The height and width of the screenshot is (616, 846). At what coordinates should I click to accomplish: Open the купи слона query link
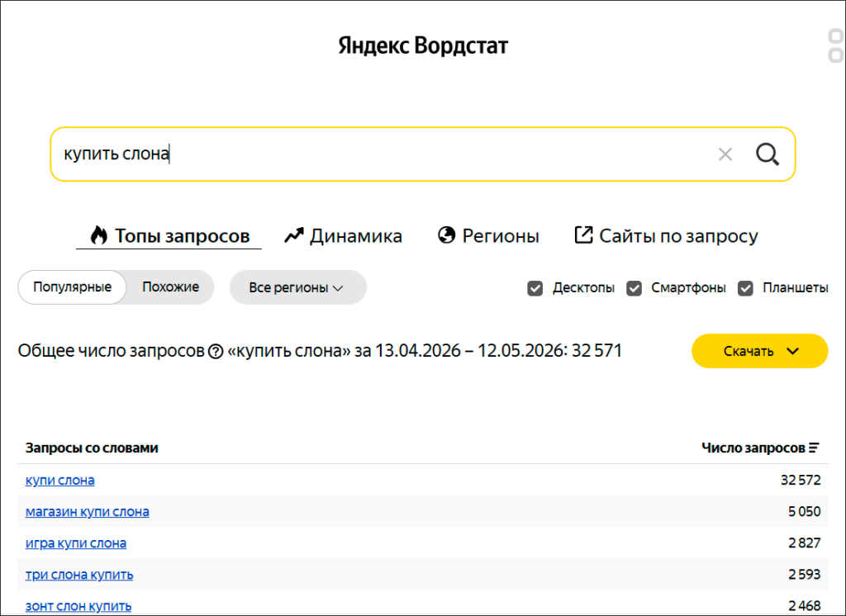tap(59, 480)
